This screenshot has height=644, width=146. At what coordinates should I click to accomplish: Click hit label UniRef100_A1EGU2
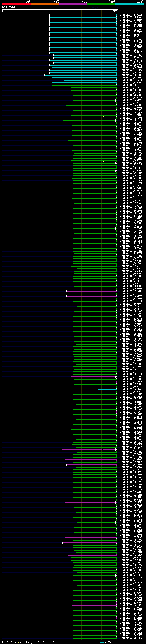(131, 45)
